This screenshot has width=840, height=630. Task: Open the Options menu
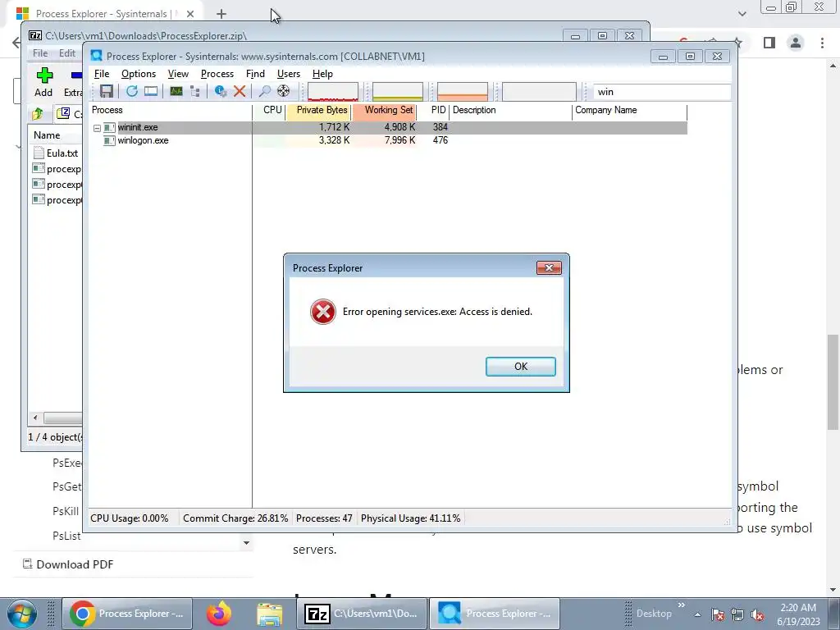click(x=138, y=74)
